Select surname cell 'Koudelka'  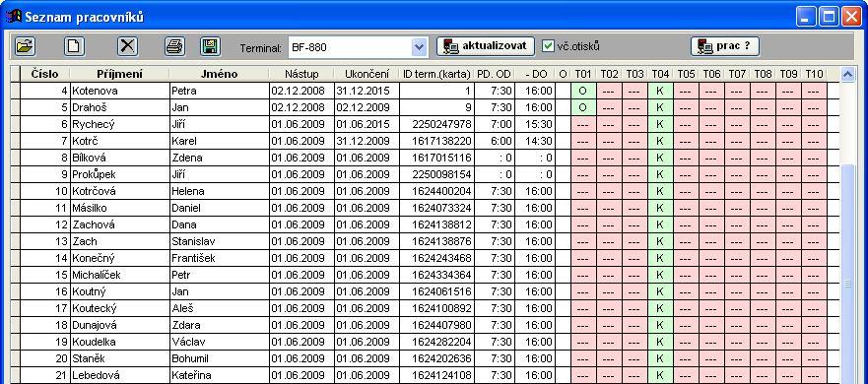click(119, 342)
